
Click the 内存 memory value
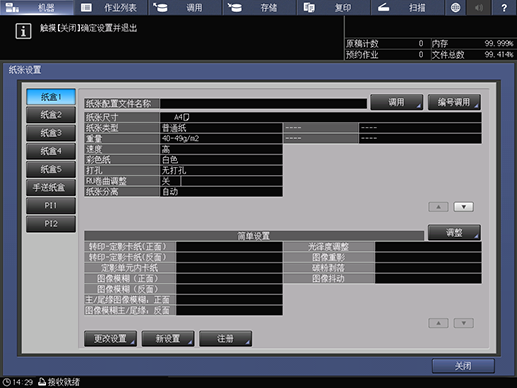499,43
